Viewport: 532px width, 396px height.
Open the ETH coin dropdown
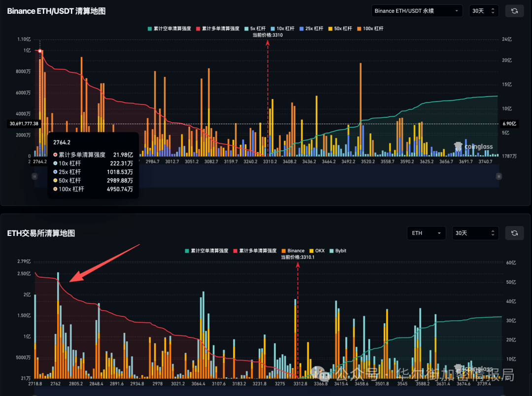426,233
